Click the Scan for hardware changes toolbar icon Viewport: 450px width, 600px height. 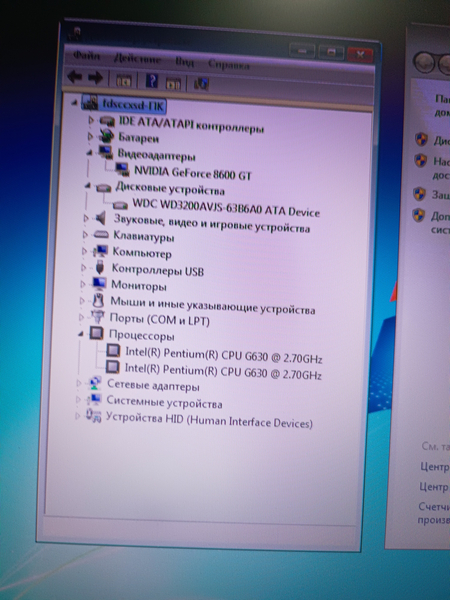pyautogui.click(x=201, y=84)
